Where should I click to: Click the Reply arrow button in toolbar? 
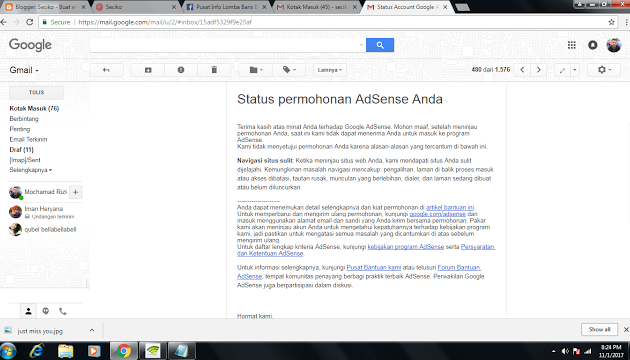pyautogui.click(x=106, y=70)
